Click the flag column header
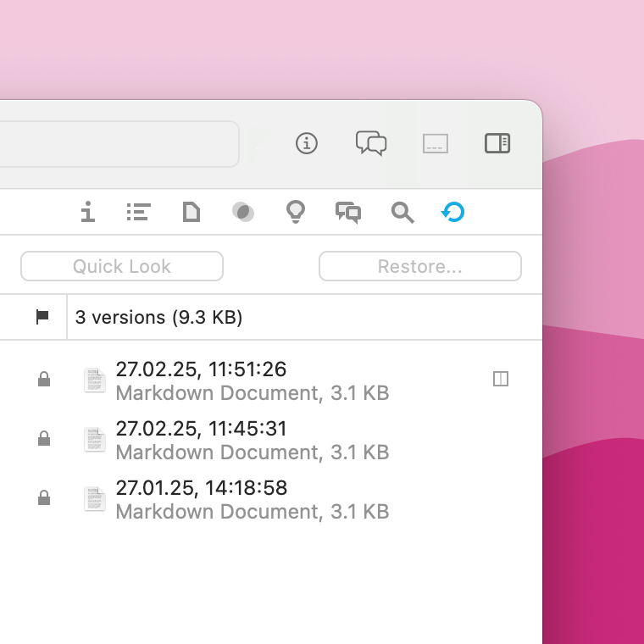The width and height of the screenshot is (644, 644). point(42,317)
